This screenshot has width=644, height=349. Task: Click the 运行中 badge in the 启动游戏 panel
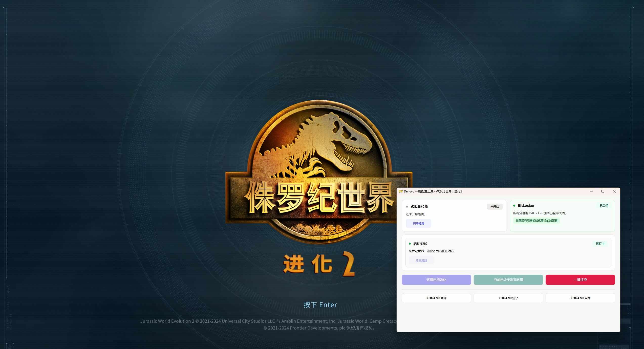point(600,244)
